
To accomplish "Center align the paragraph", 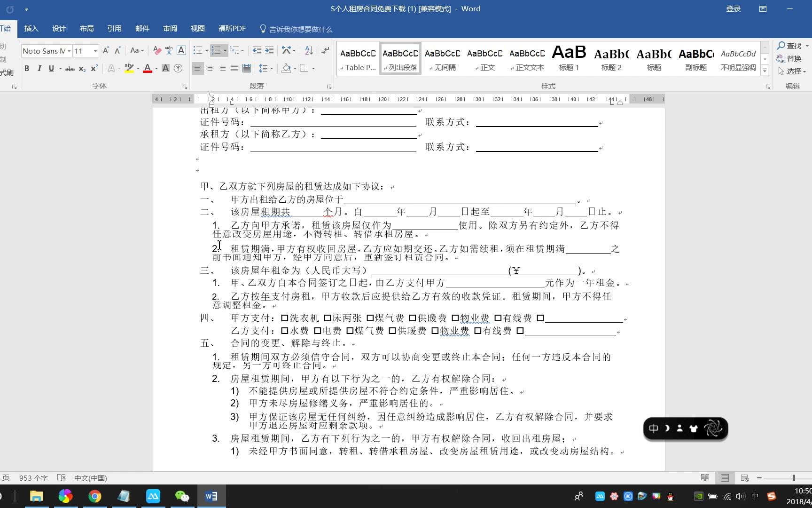I will 210,68.
